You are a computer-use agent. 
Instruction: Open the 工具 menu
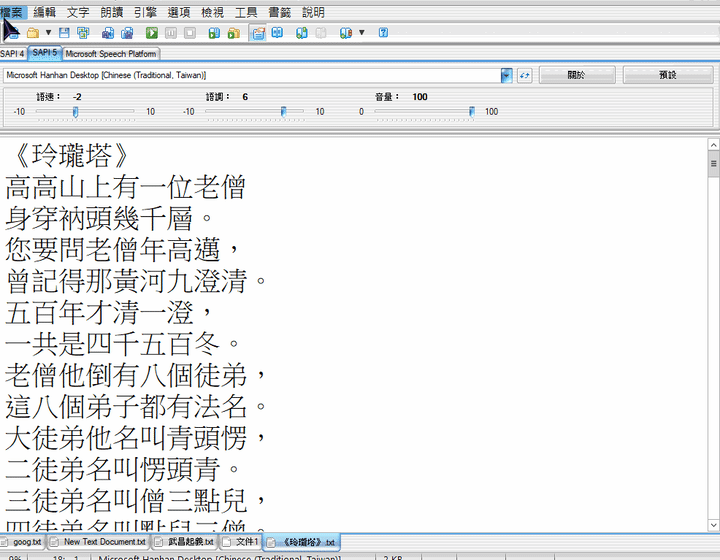246,12
